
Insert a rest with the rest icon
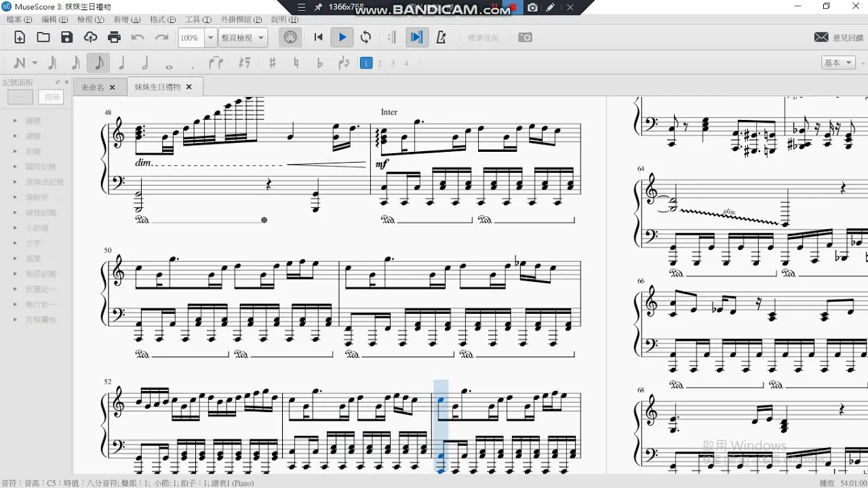tap(245, 63)
